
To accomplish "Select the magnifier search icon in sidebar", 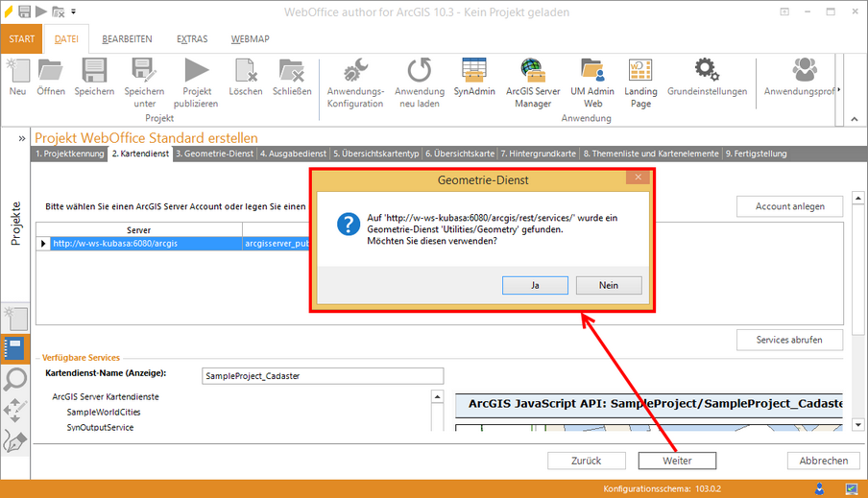I will click(x=15, y=379).
